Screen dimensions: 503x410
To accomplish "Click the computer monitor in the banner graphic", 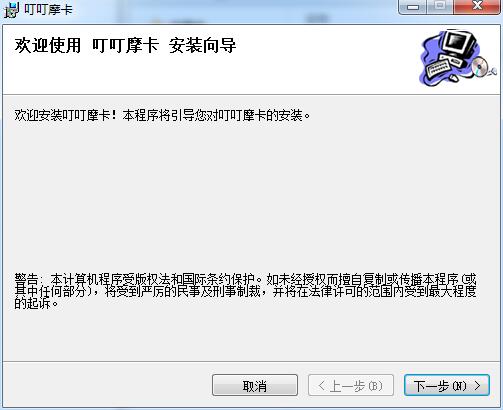I will (459, 43).
